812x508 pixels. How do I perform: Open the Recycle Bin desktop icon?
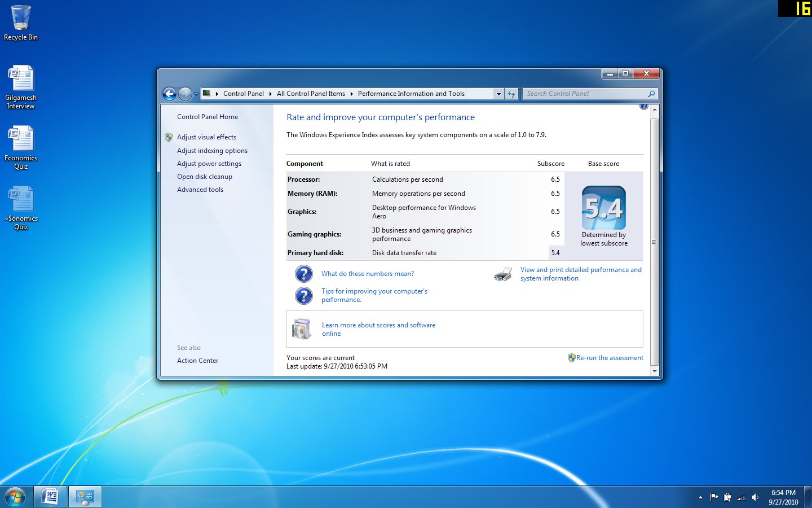coord(21,23)
